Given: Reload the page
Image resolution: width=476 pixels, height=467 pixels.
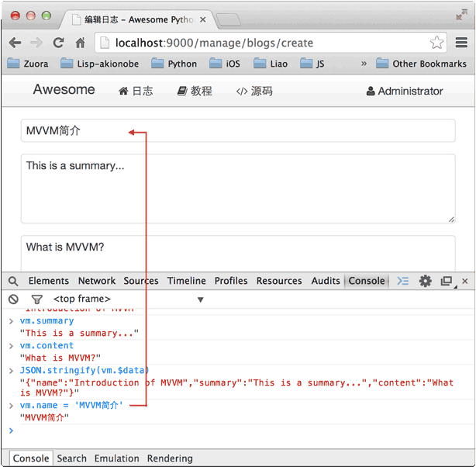Looking at the screenshot, I should coord(58,43).
